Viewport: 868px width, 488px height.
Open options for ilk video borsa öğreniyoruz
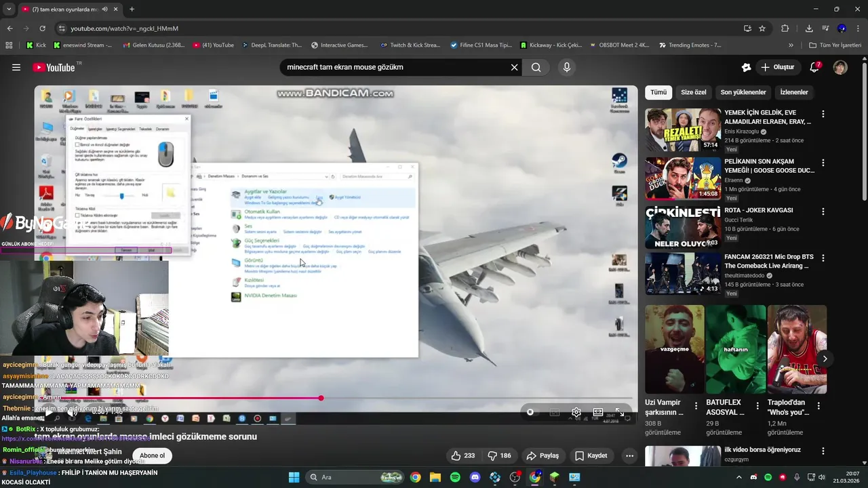pos(823,452)
